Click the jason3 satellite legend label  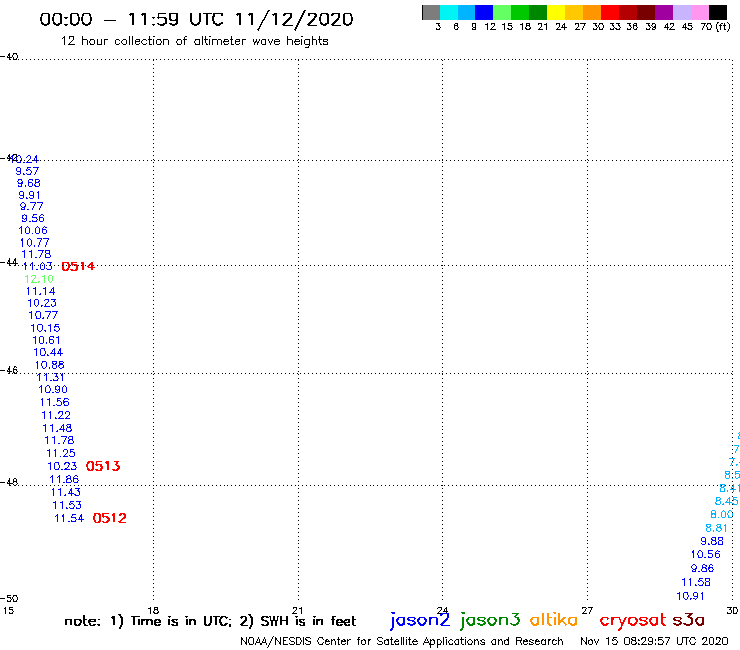point(490,620)
